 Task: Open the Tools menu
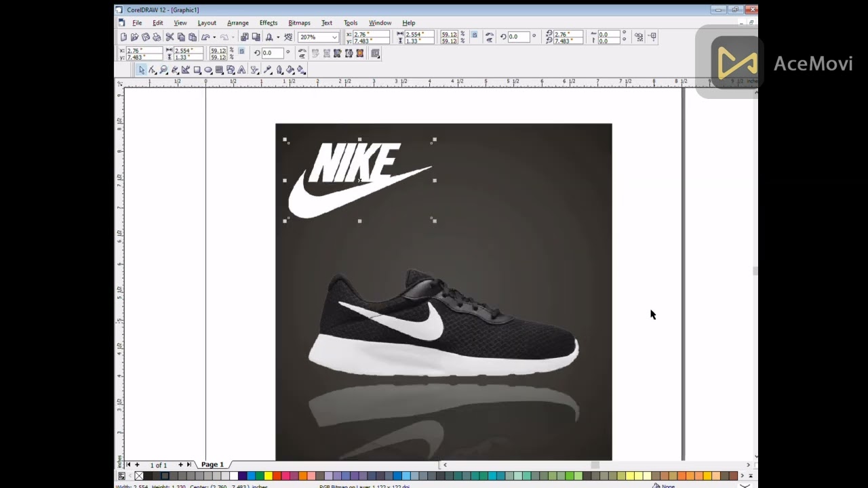(x=351, y=22)
